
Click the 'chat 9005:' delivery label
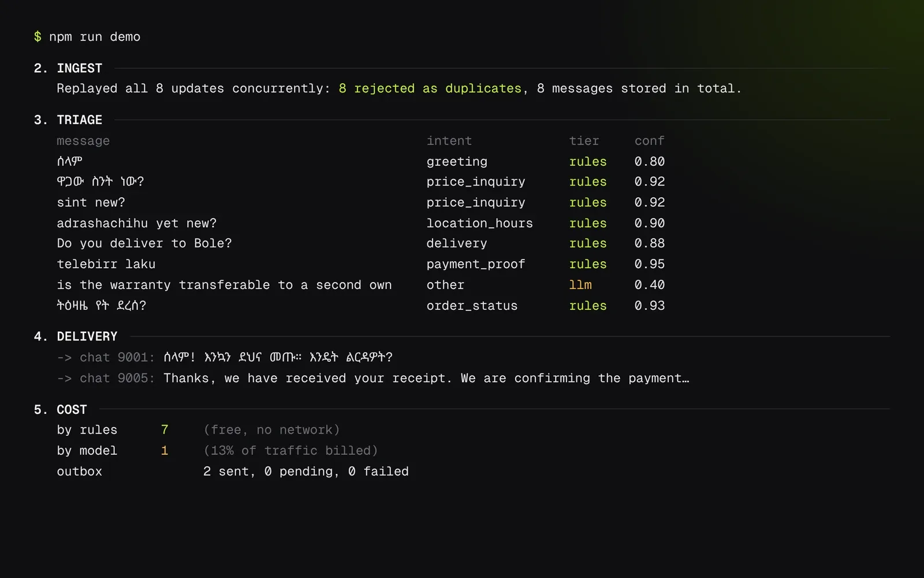pyautogui.click(x=117, y=378)
